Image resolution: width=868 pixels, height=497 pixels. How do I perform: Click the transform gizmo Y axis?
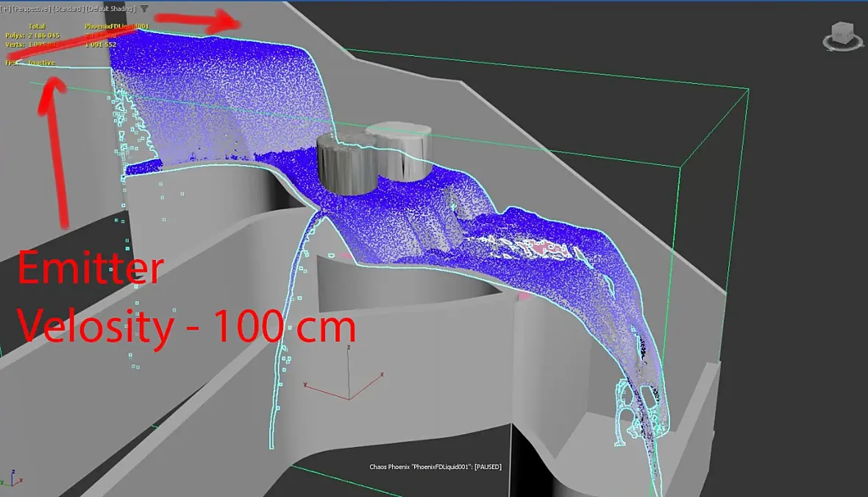click(327, 391)
